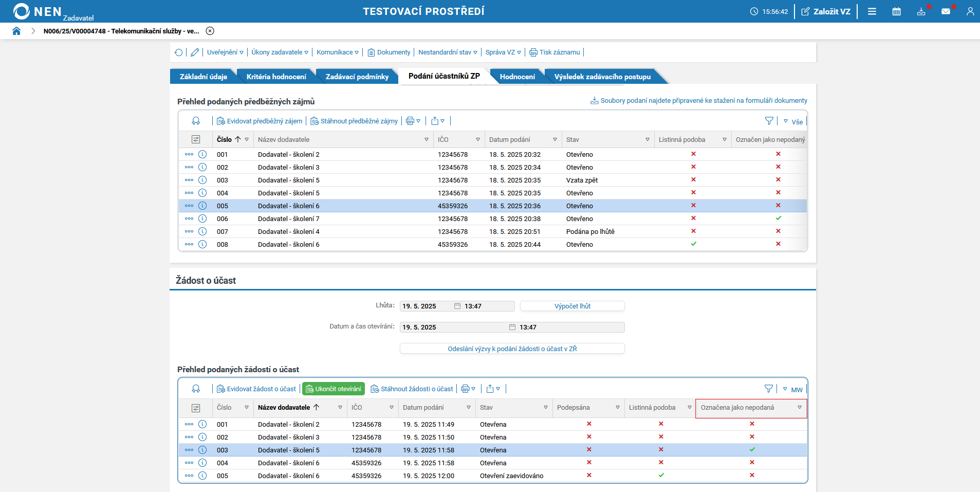The image size is (980, 492).
Task: Click the Ukončit otevírání button
Action: (333, 389)
